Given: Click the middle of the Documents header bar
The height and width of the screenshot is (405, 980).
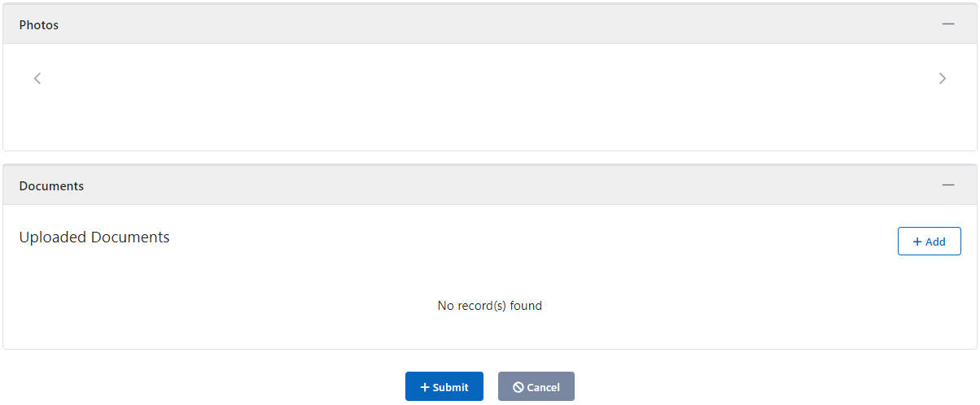Looking at the screenshot, I should click(489, 185).
